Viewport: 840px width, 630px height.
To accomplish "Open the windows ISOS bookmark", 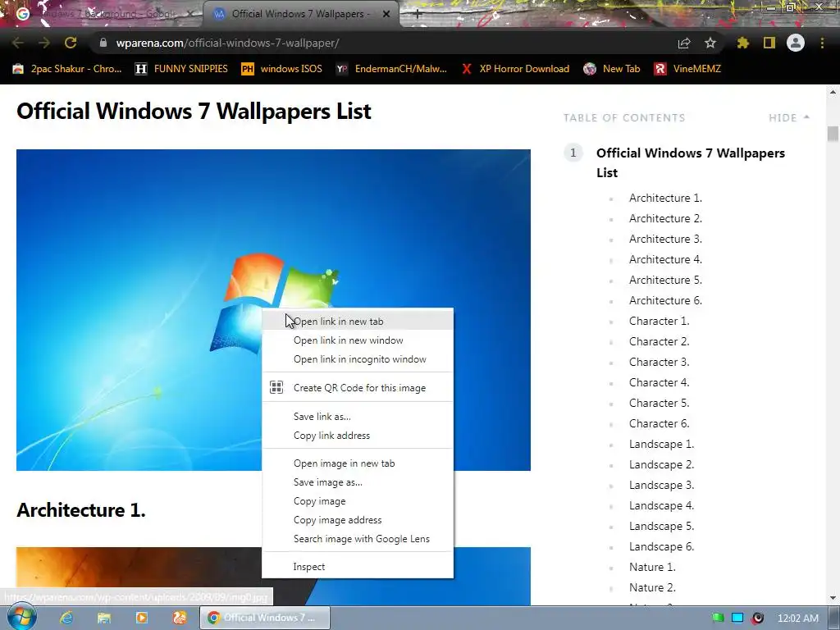I will [282, 69].
